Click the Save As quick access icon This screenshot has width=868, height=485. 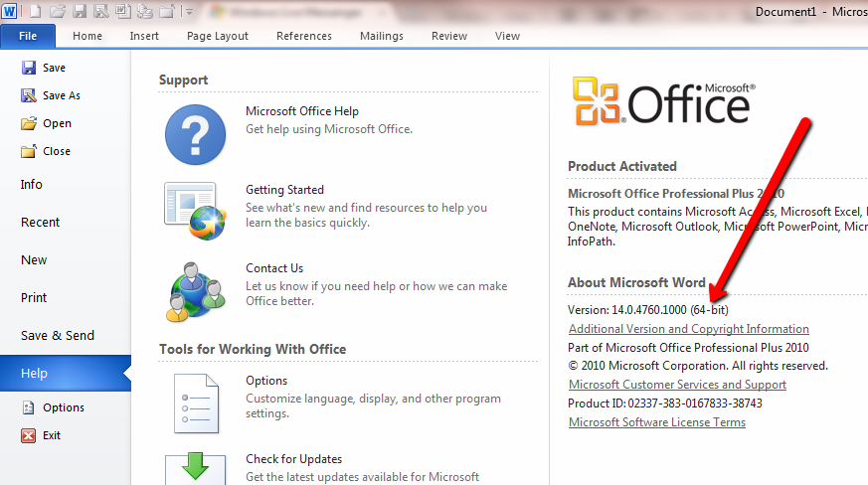100,11
